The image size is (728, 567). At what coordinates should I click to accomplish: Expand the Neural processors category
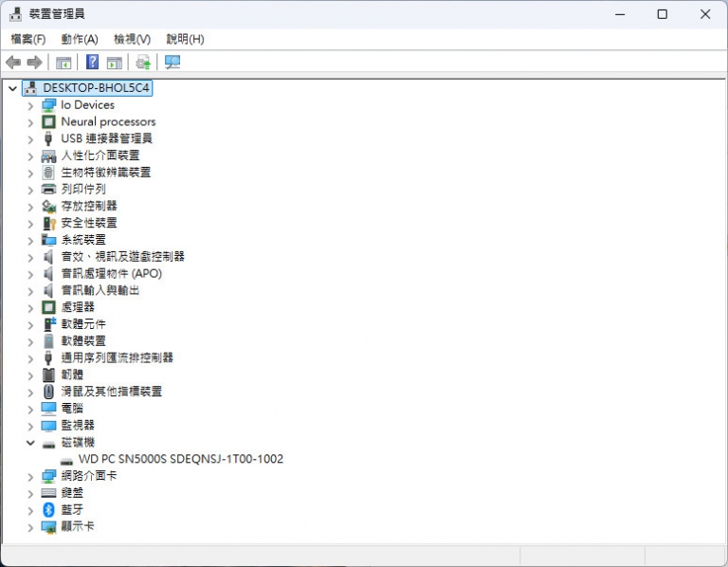30,122
